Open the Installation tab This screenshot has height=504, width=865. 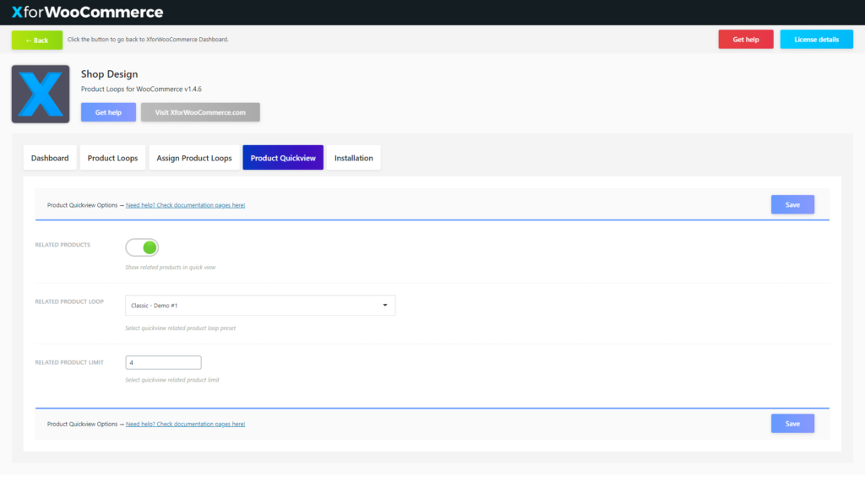click(354, 158)
